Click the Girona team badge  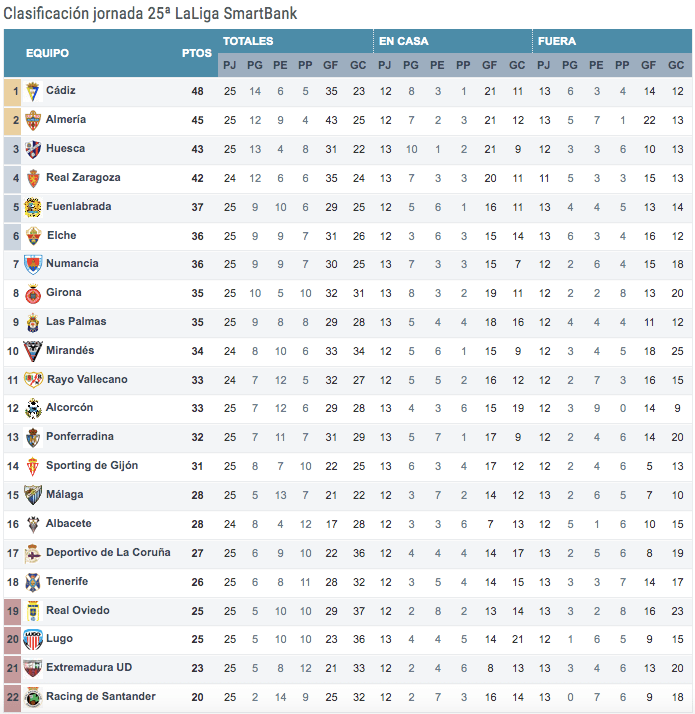(33, 294)
